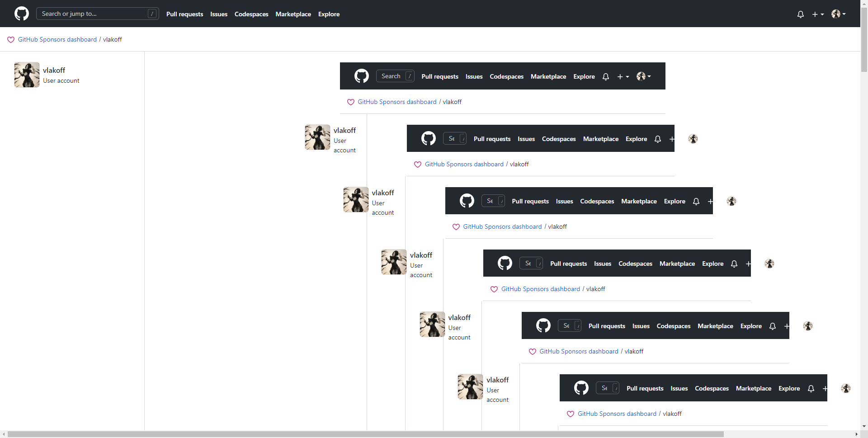Click the nested GitHub logo inside the embedded page
Viewport: 868px width, 438px height.
[362, 76]
